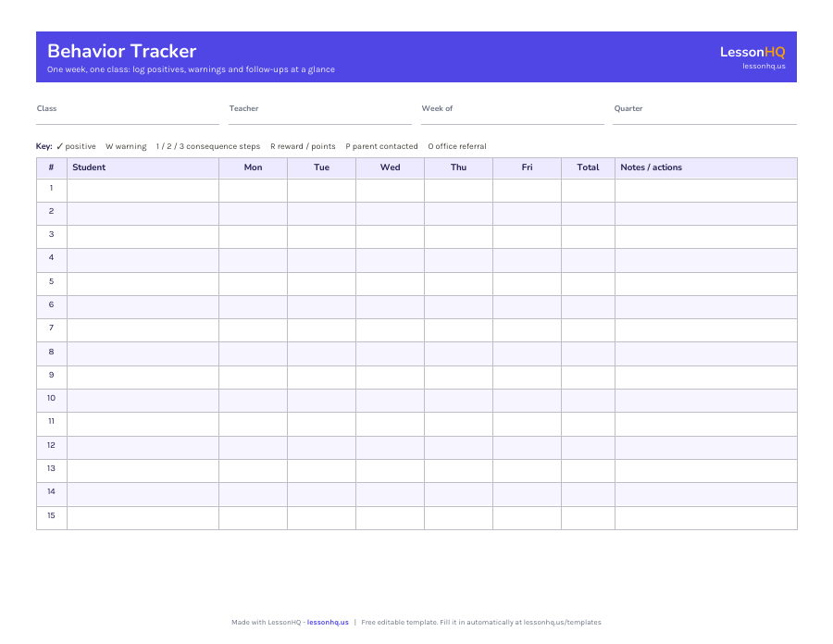This screenshot has height=644, width=833.
Task: Select the Notes / actions column header
Action: [706, 167]
